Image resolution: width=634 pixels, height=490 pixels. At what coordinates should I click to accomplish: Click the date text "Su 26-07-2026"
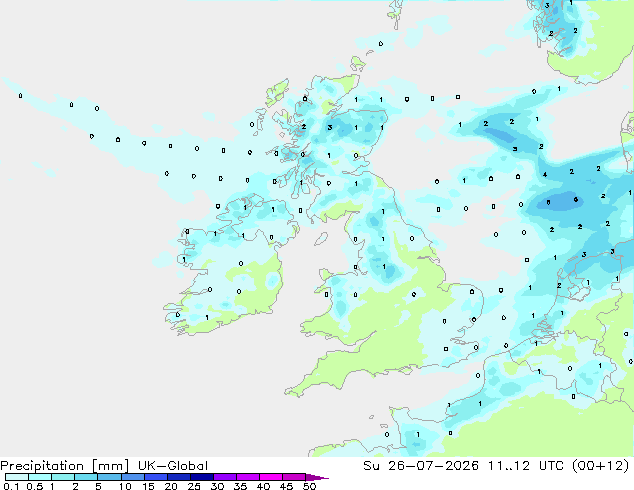click(421, 466)
